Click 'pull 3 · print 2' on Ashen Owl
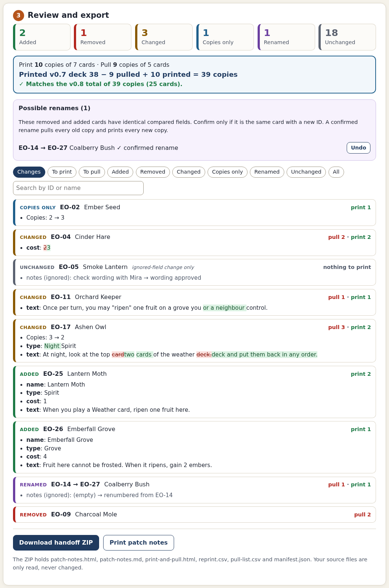The height and width of the screenshot is (588, 389). [x=350, y=327]
